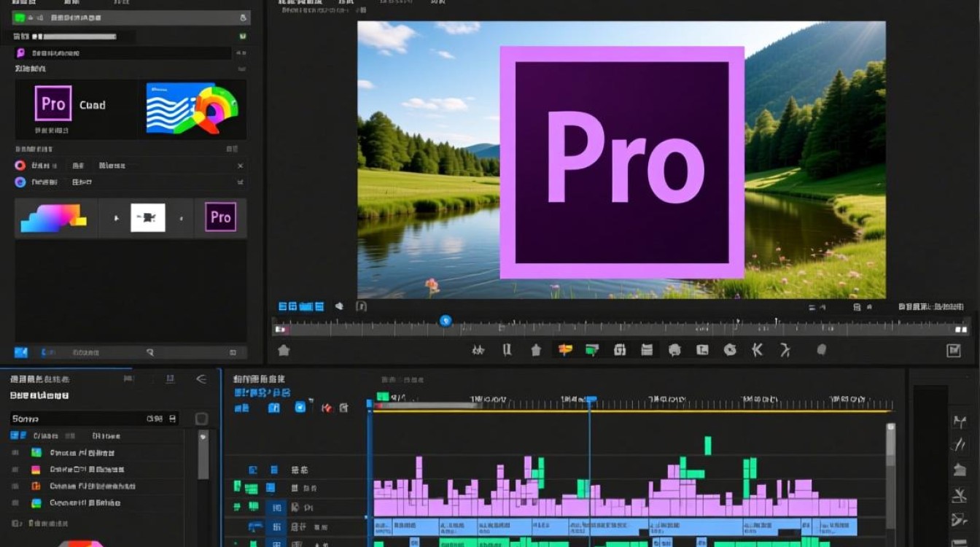Click the green icon in the top-left panel header
Viewport: 980px width, 547px height.
coord(20,18)
